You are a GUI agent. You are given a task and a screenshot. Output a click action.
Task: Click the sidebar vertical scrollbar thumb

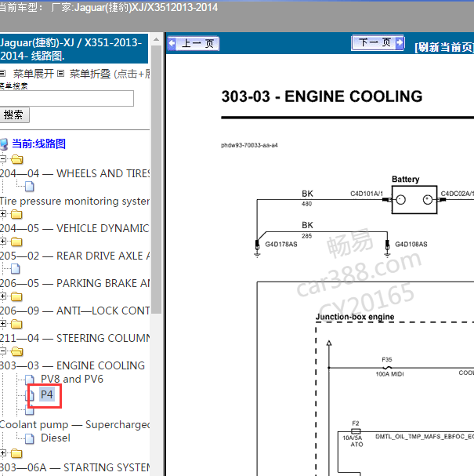(156, 179)
